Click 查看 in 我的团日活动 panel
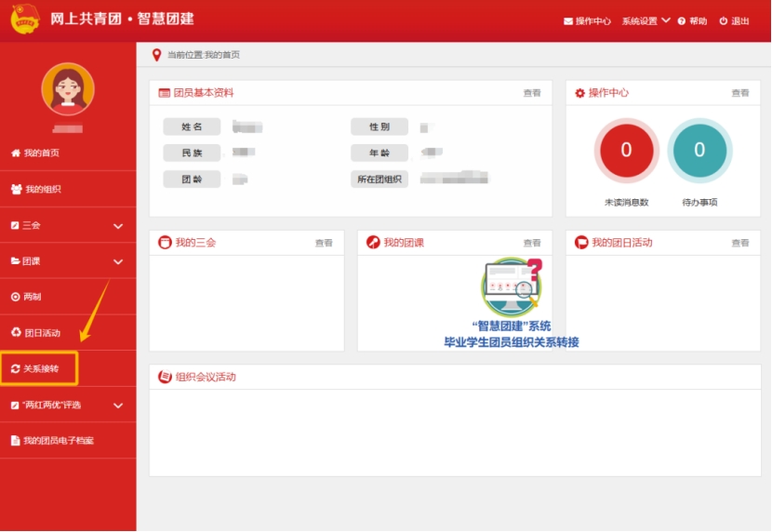The width and height of the screenshot is (772, 532). click(739, 243)
